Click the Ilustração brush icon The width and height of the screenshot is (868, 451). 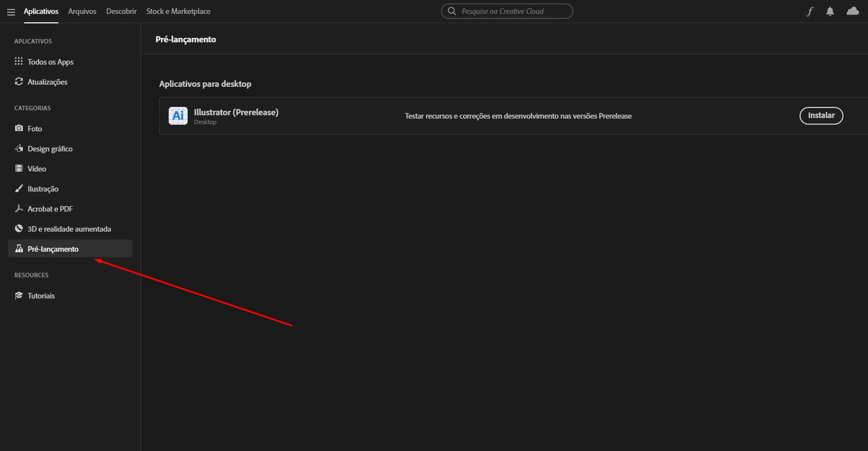pos(18,189)
